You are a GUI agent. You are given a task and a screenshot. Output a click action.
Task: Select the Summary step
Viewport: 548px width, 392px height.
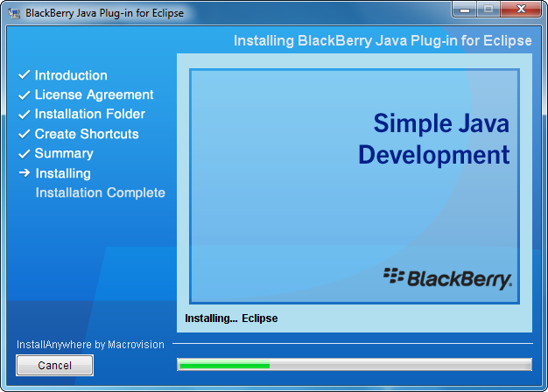pos(64,153)
